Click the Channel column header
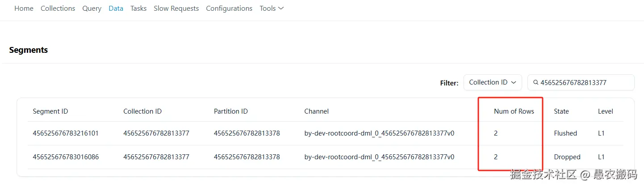The height and width of the screenshot is (187, 644). pos(316,111)
